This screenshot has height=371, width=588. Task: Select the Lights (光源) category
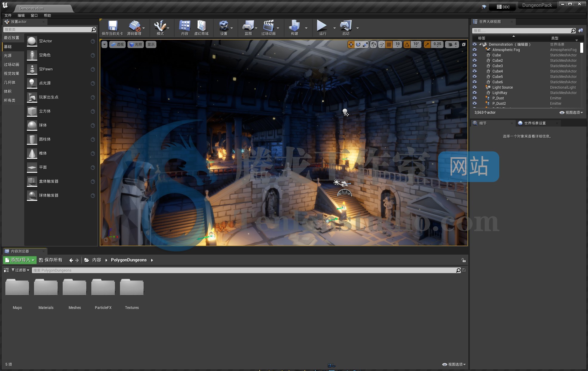[x=8, y=56]
